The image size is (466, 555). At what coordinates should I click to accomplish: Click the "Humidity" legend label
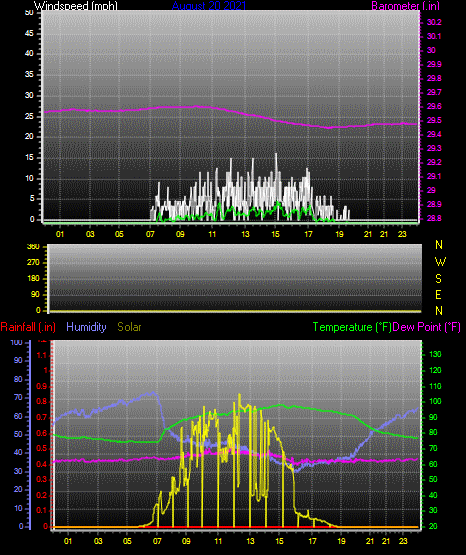coord(86,327)
